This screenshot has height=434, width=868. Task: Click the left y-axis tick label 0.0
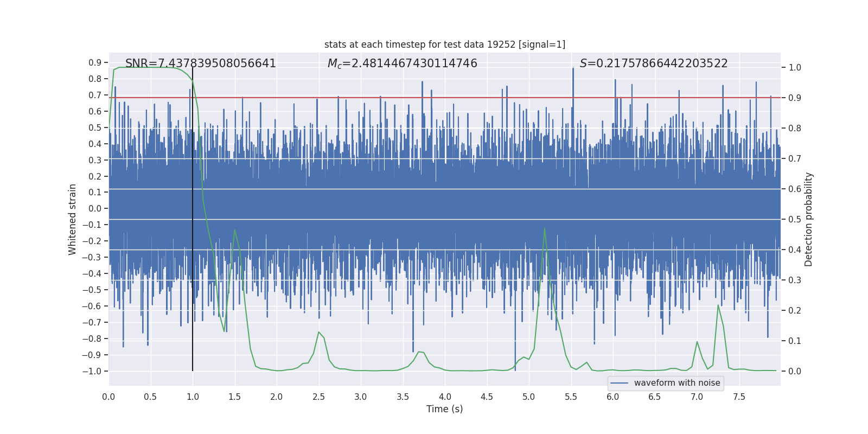95,209
